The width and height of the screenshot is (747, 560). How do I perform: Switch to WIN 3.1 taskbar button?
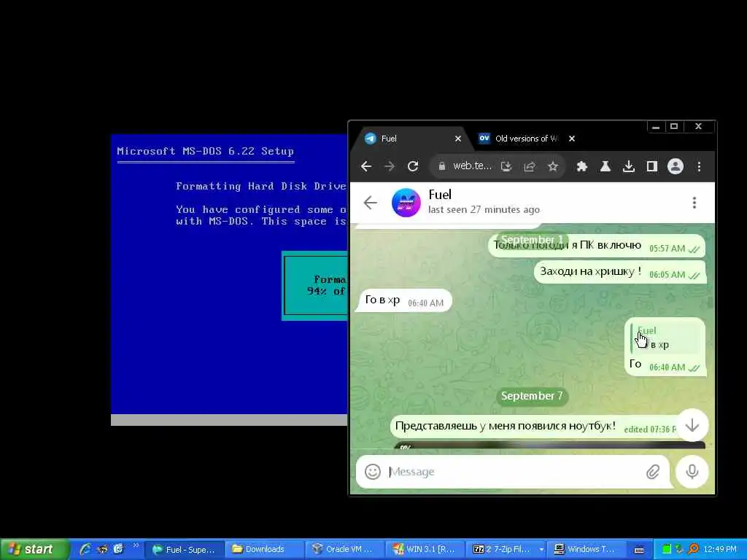[x=425, y=550]
